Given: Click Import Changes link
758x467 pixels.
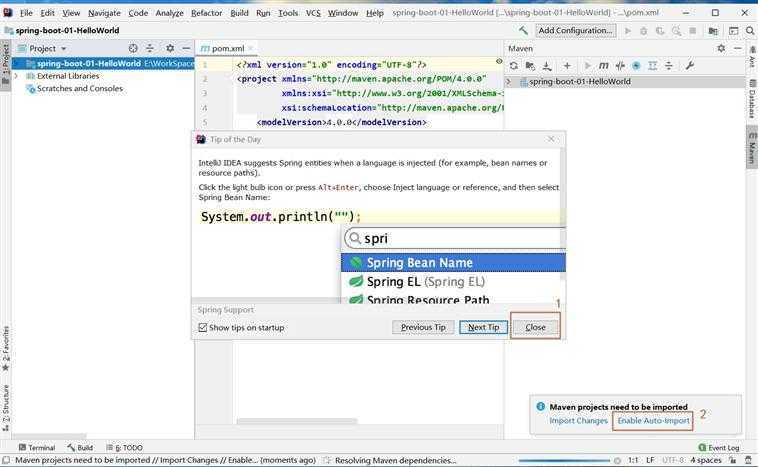Looking at the screenshot, I should click(x=578, y=421).
